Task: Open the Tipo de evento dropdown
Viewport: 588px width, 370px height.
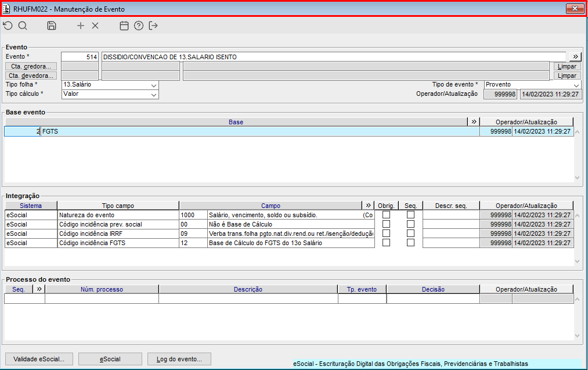Action: pyautogui.click(x=576, y=85)
